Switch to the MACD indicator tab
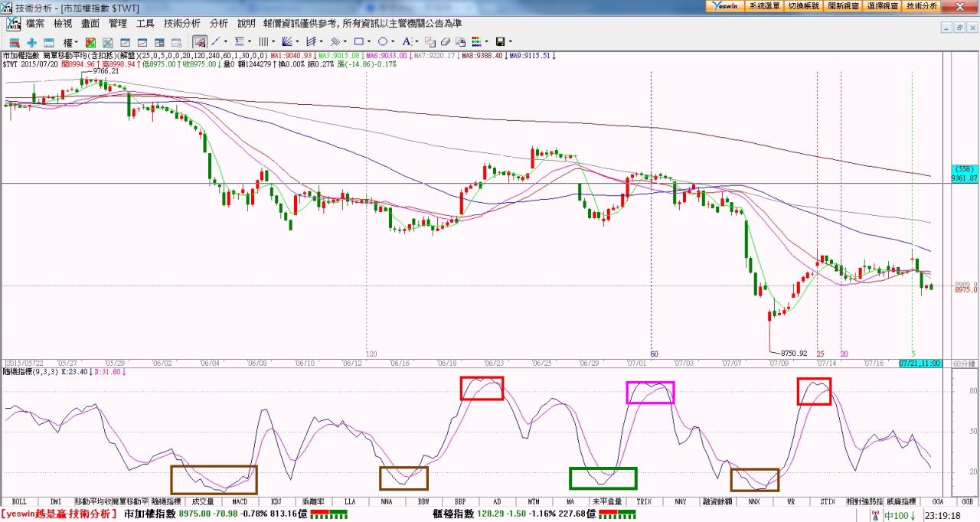 pos(240,501)
